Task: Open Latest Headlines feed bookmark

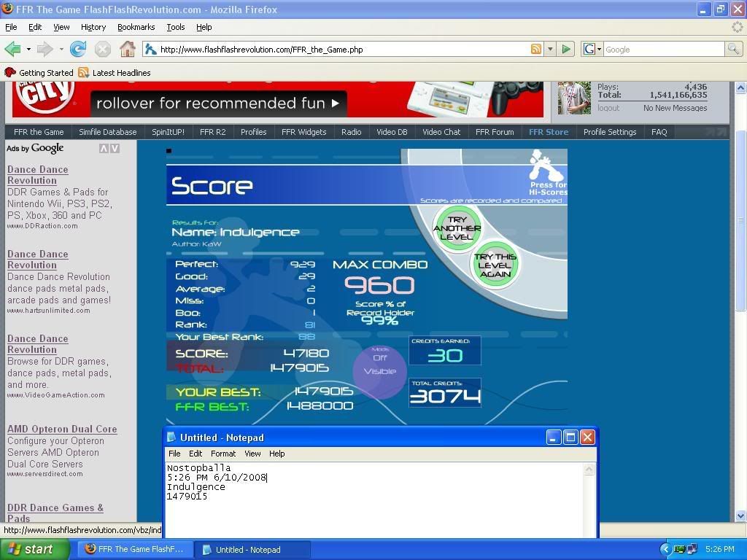Action: click(x=115, y=73)
